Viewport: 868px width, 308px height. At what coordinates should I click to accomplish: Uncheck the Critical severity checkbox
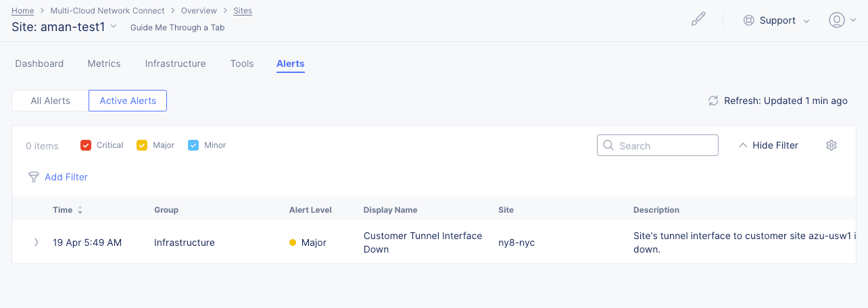pyautogui.click(x=86, y=145)
